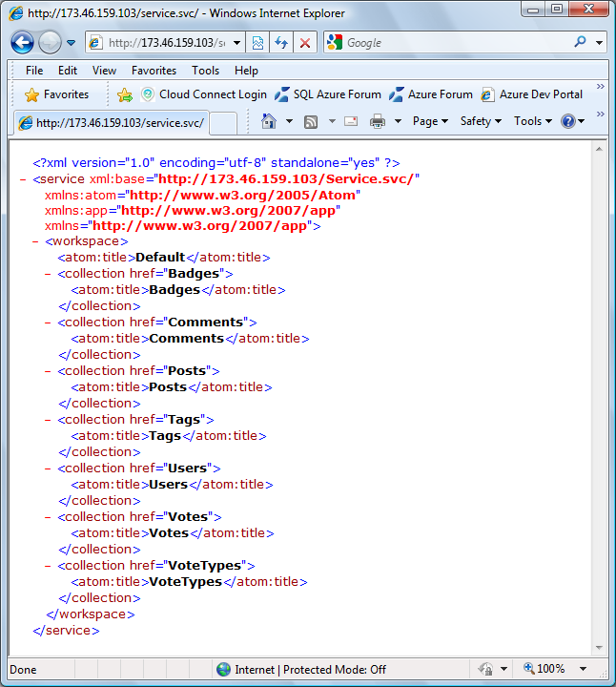
Task: Click the search magnifying glass icon
Action: pyautogui.click(x=580, y=43)
